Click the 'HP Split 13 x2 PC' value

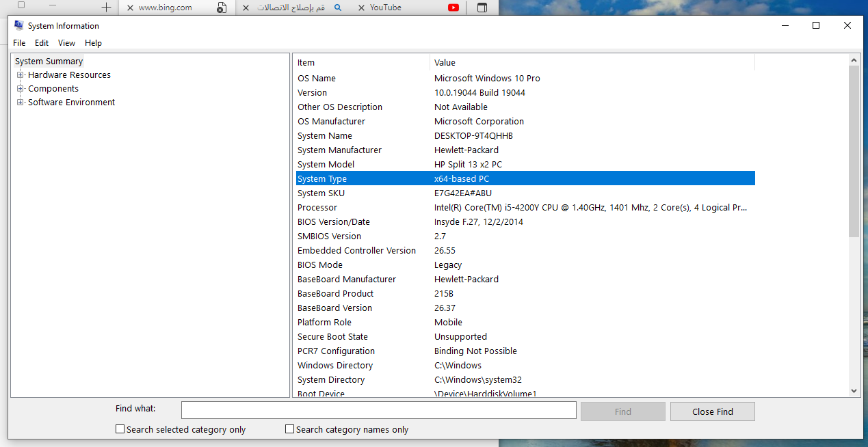[469, 165]
